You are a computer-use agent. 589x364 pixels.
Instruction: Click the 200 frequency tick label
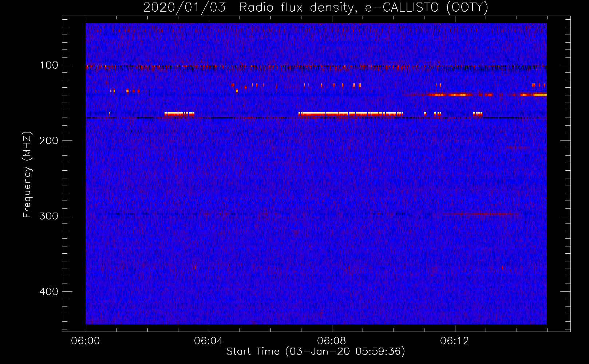48,141
